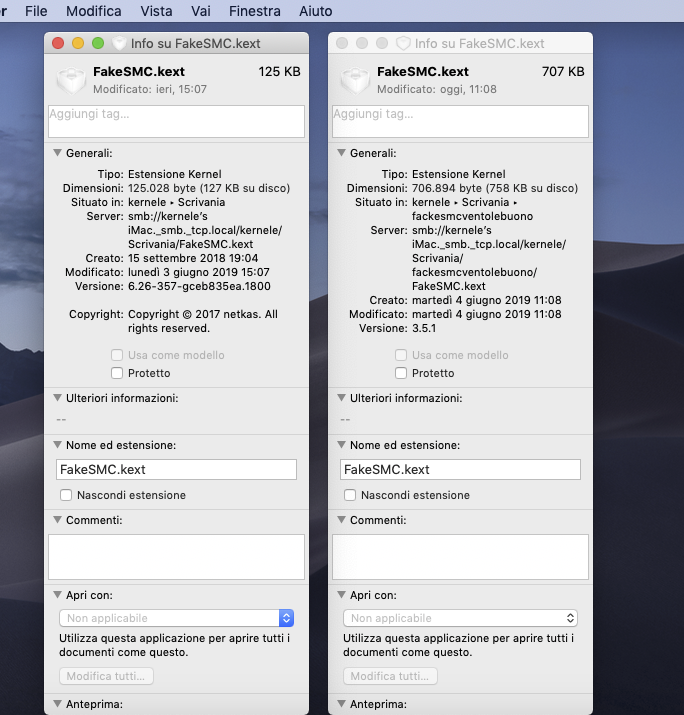This screenshot has width=684, height=715.
Task: Select the large FakeSMC.kext icon in left window header
Action: pos(71,80)
